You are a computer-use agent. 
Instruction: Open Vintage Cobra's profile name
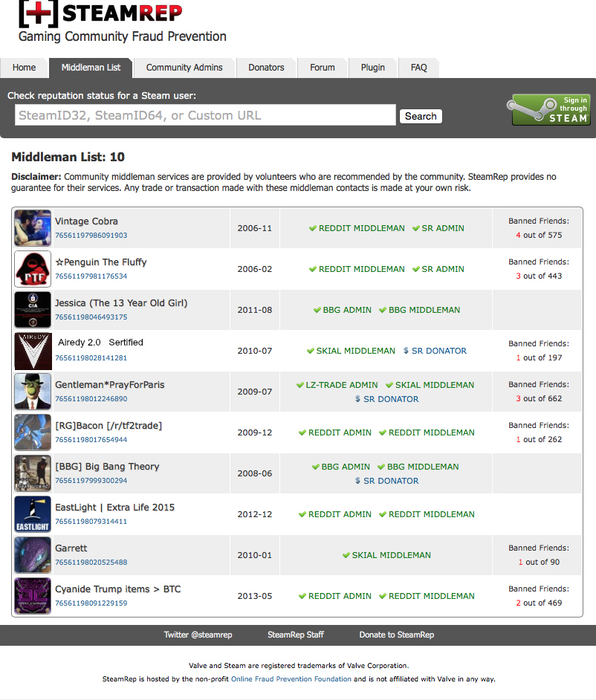(87, 221)
